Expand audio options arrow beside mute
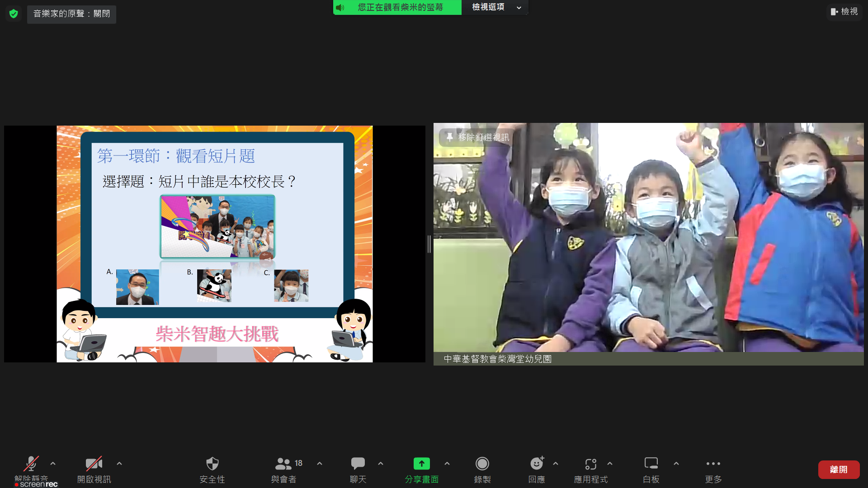Screen dimensions: 868x488 53,464
